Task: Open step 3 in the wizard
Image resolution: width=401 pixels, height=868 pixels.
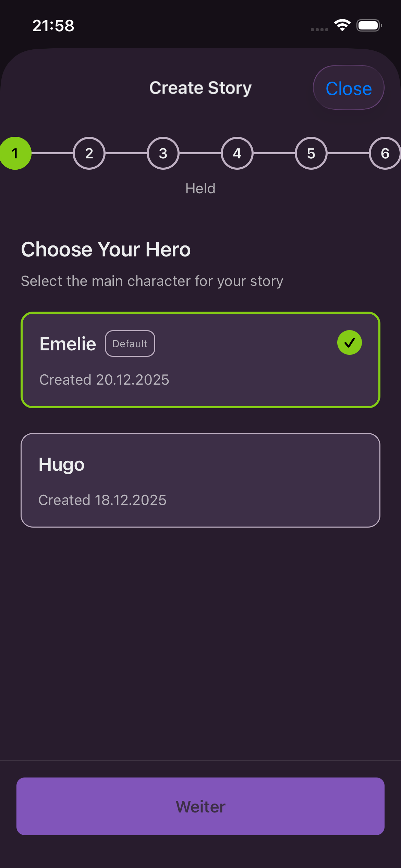Action: pyautogui.click(x=163, y=153)
